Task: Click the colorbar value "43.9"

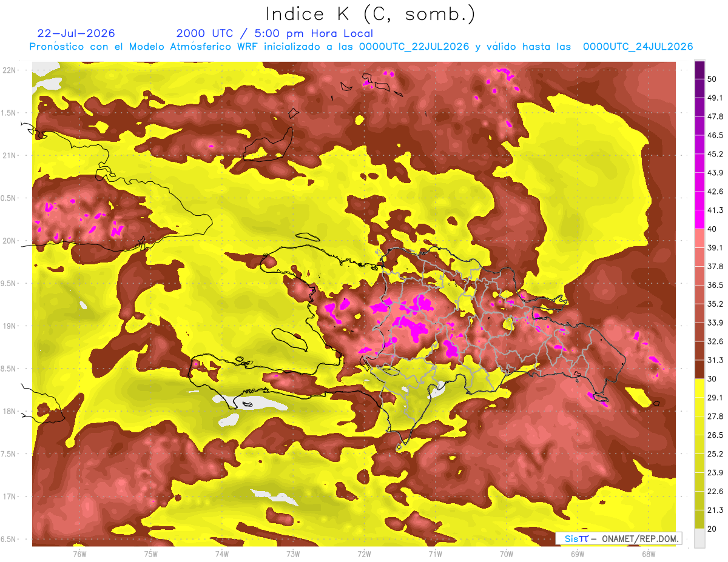Action: (x=715, y=173)
